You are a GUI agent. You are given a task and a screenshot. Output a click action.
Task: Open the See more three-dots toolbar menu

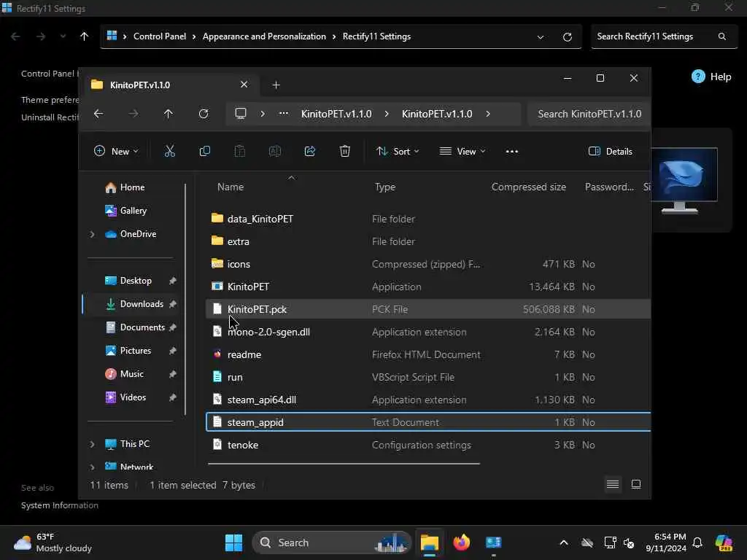point(511,152)
